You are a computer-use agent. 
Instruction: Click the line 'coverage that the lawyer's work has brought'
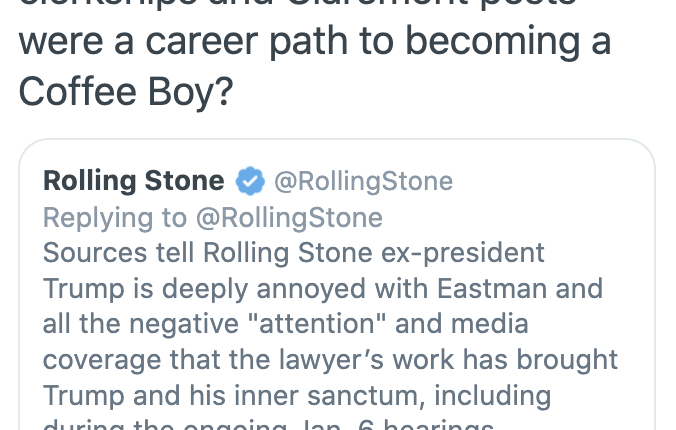tap(330, 360)
